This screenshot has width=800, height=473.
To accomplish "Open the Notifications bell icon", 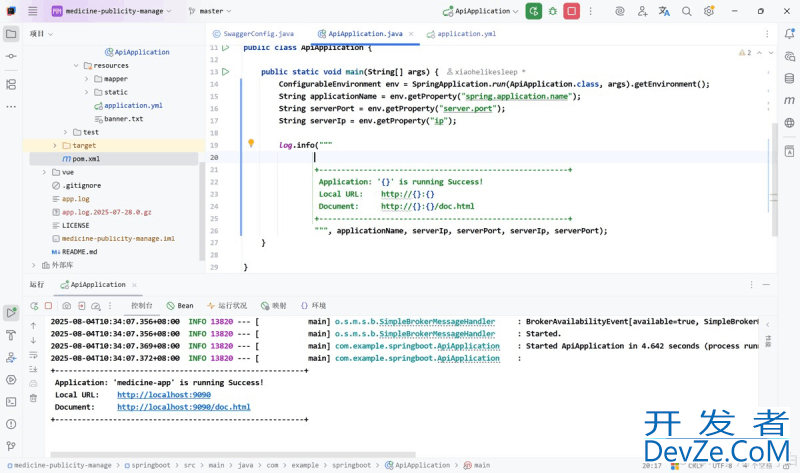I will point(789,34).
